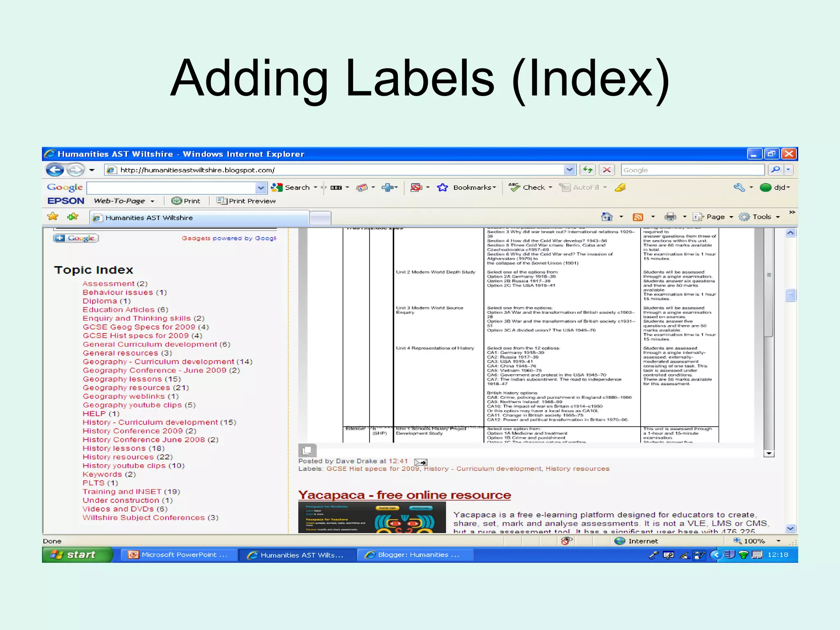The height and width of the screenshot is (630, 840).
Task: Click the spell Check toolbar button
Action: [527, 187]
